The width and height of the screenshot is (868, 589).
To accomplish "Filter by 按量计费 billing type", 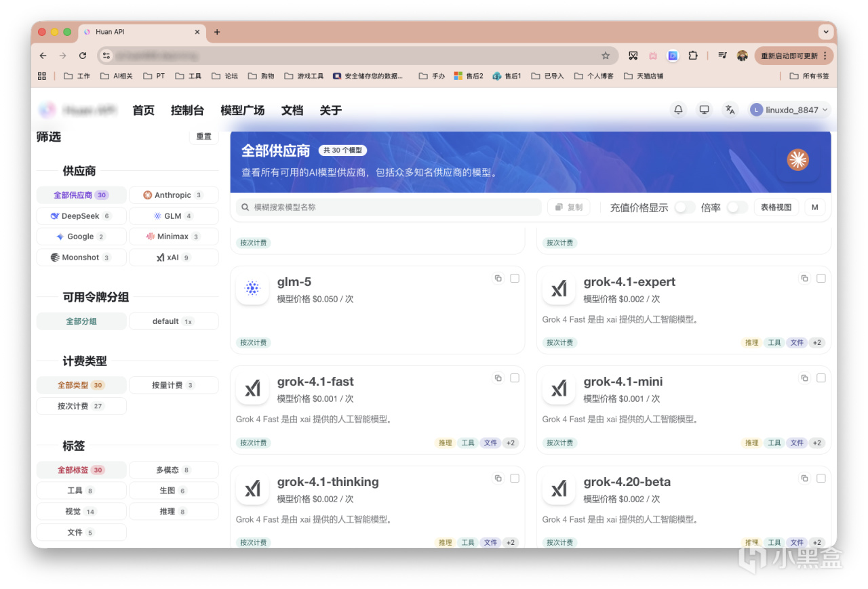I will pyautogui.click(x=174, y=385).
